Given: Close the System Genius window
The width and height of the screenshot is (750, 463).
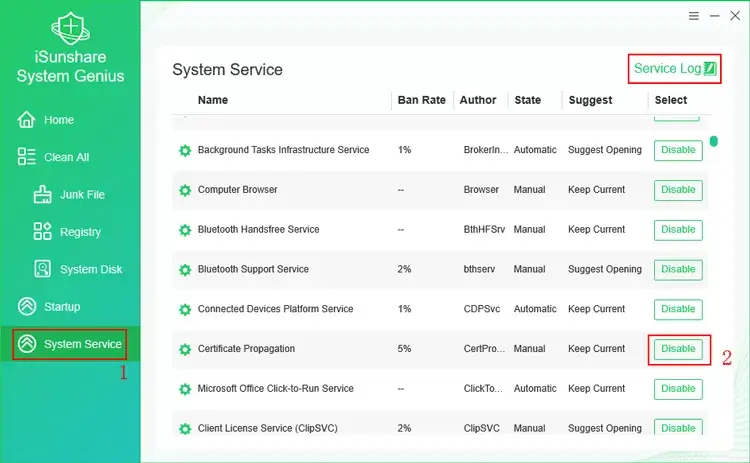Looking at the screenshot, I should tap(735, 16).
